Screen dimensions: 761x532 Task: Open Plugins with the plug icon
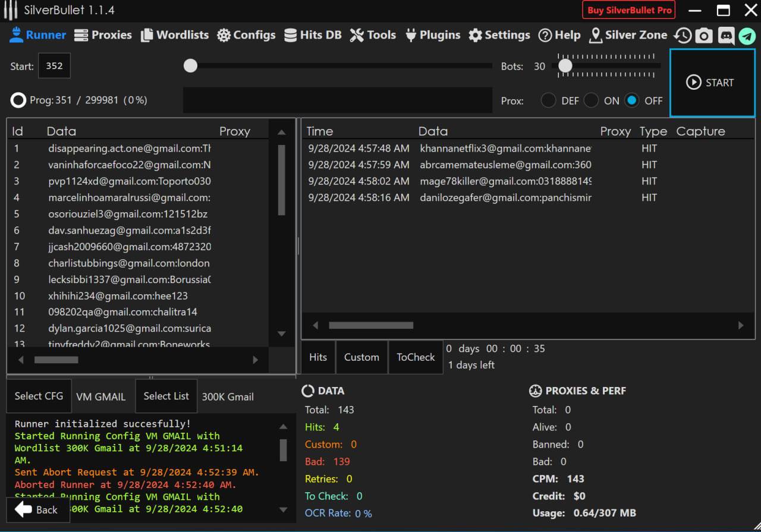tap(432, 35)
